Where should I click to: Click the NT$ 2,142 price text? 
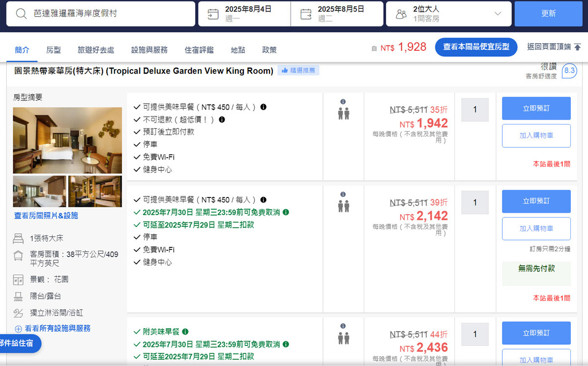(424, 216)
